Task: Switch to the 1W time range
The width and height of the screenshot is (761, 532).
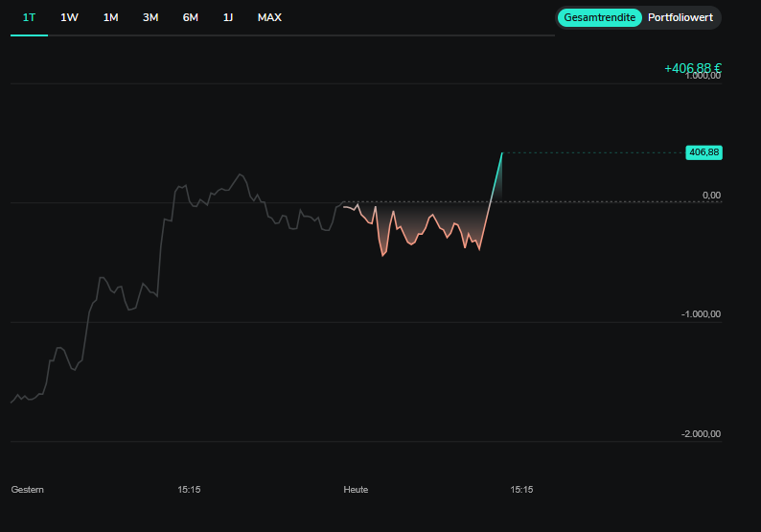Action: click(69, 17)
